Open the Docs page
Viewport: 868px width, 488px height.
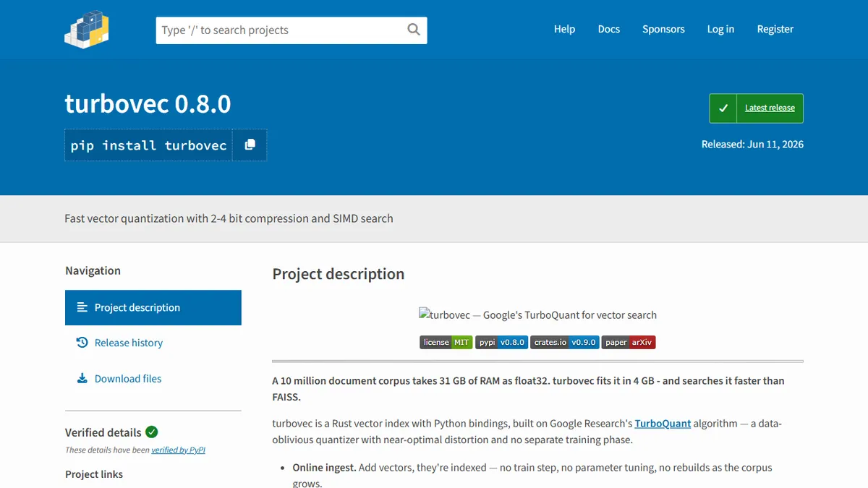[x=609, y=29]
